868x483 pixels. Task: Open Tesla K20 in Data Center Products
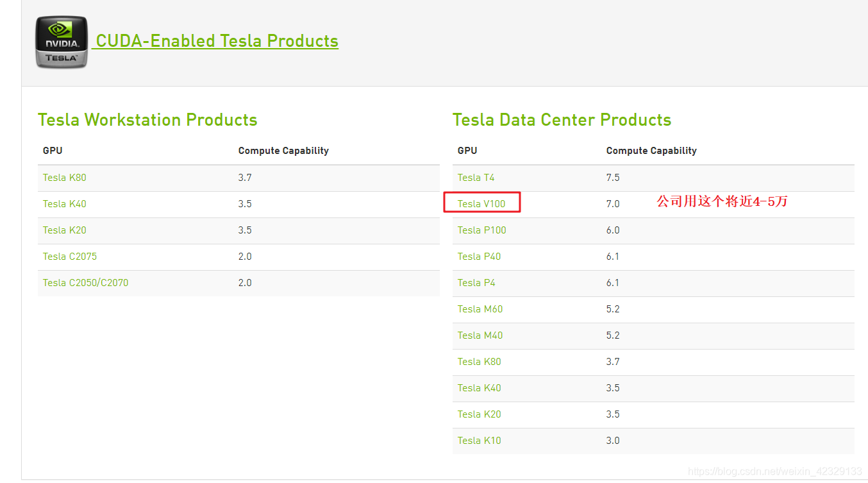coord(480,414)
